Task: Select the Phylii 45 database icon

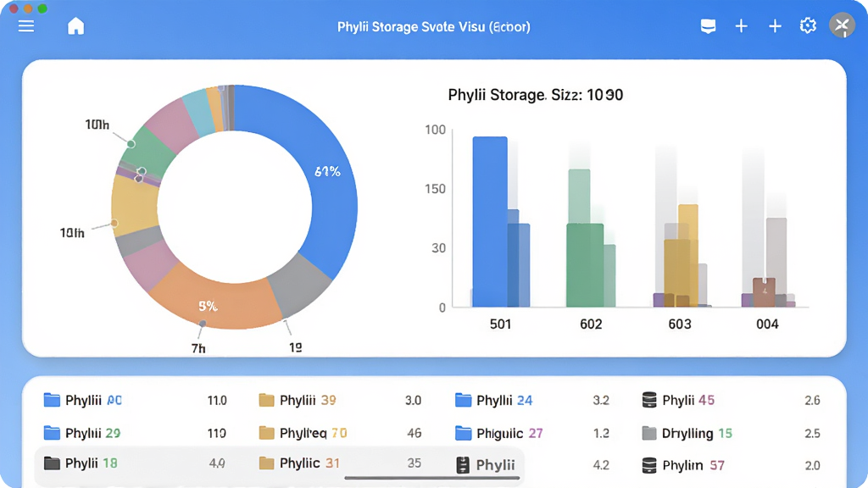Action: pos(649,400)
